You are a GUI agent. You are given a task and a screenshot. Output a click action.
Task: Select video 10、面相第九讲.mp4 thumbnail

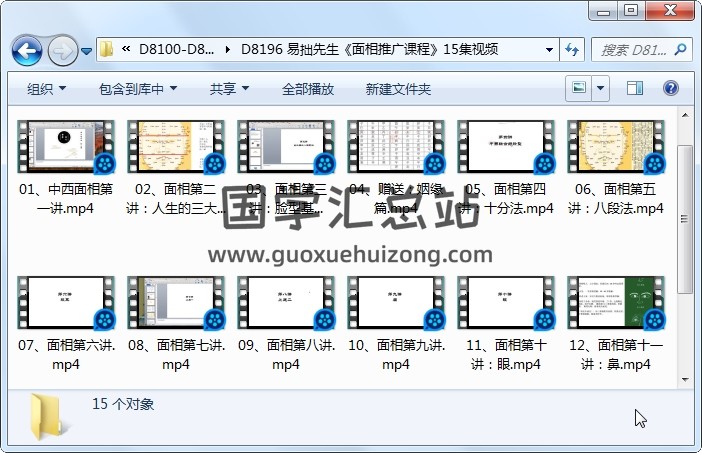(396, 303)
